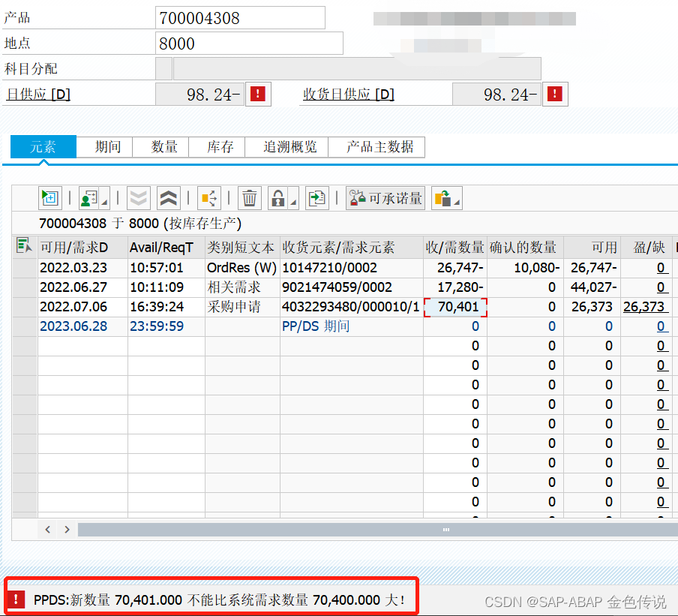
Task: Click the 盈/缺 column header
Action: (646, 247)
